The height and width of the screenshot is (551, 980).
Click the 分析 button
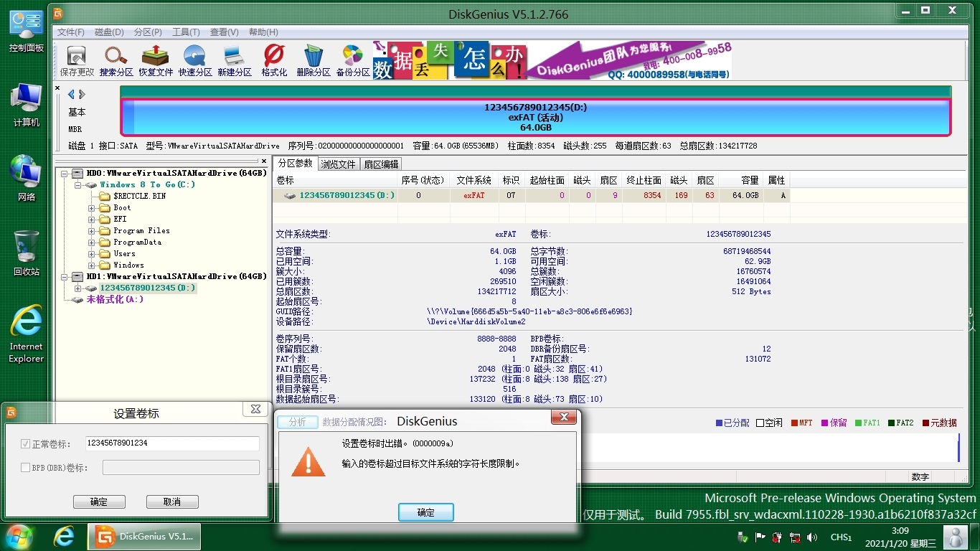pos(297,422)
